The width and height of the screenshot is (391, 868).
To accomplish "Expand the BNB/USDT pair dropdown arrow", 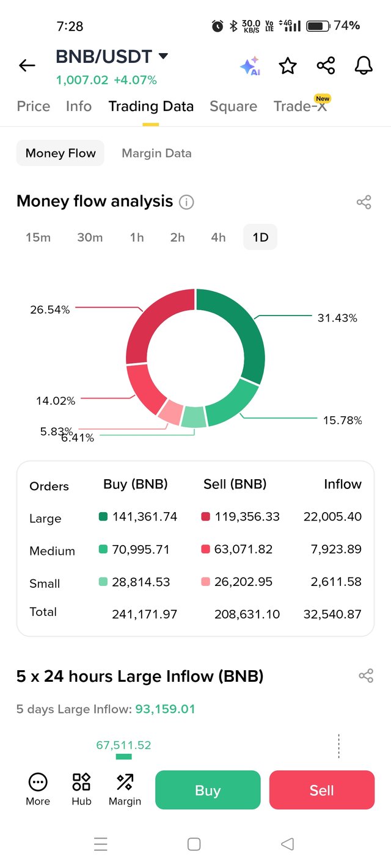I will coord(163,57).
